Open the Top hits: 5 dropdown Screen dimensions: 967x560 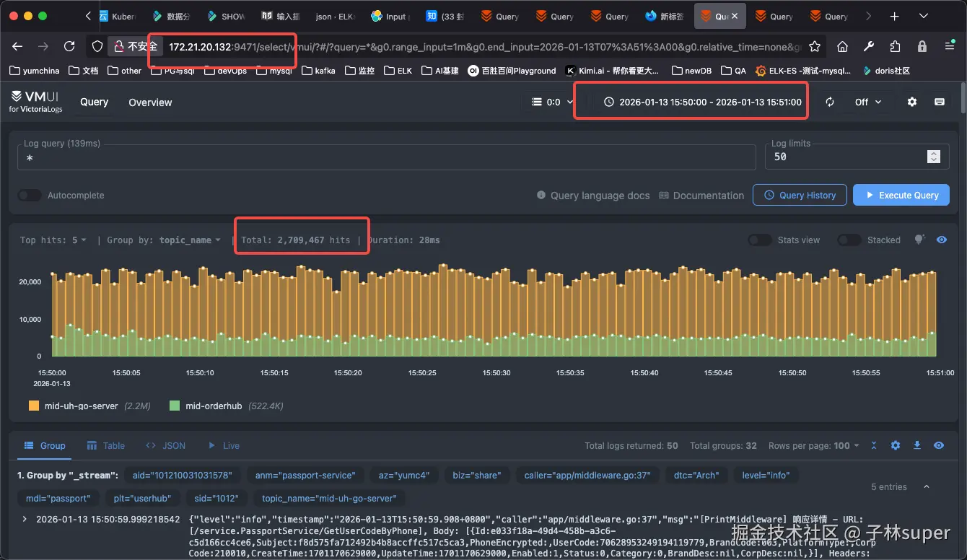click(53, 240)
